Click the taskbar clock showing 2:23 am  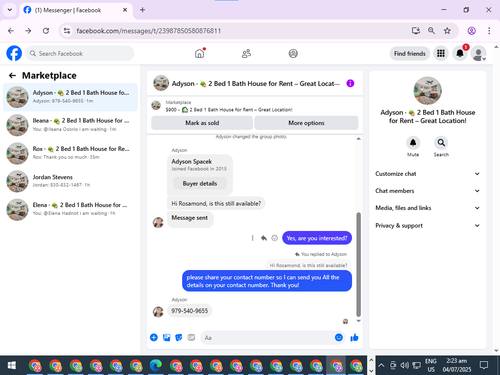pos(457,365)
